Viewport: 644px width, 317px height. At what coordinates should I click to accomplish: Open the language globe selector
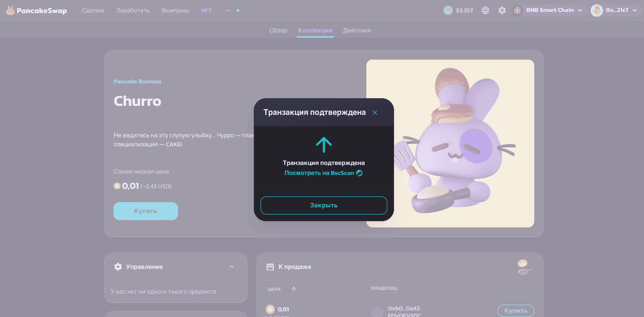pos(485,10)
